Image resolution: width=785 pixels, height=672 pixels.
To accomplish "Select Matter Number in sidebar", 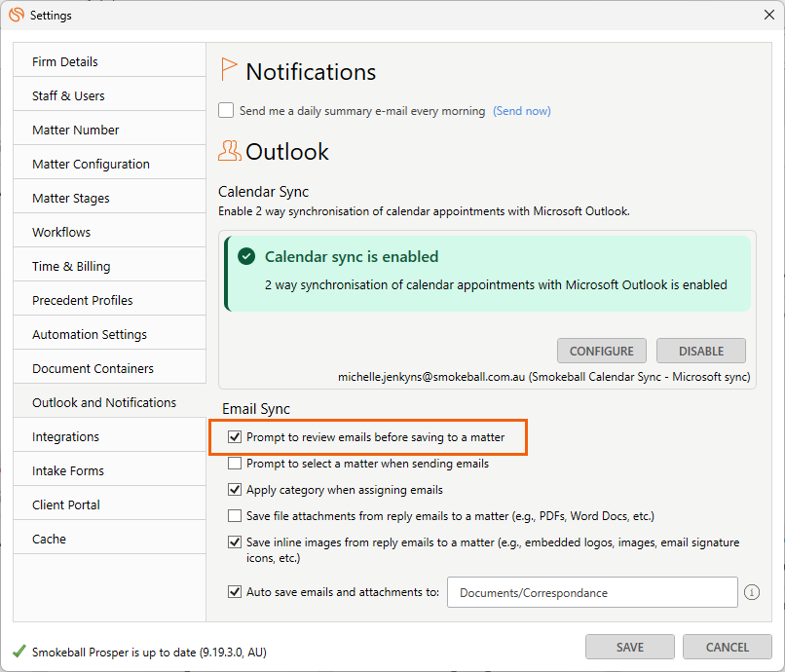I will [110, 130].
